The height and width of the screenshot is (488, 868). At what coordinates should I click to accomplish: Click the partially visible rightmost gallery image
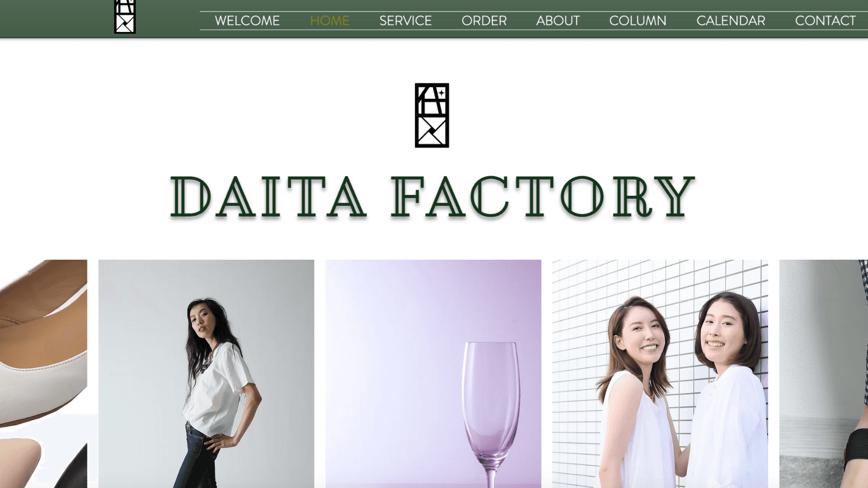coord(824,374)
